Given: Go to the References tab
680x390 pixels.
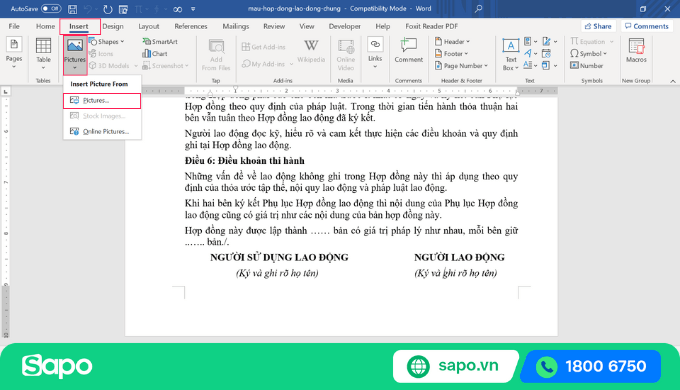Looking at the screenshot, I should (191, 26).
